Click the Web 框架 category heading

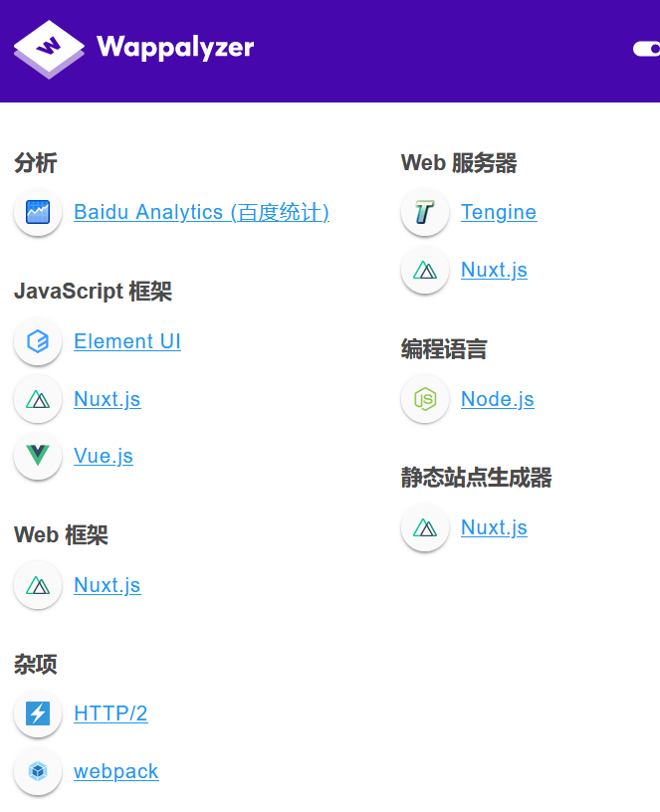coord(61,535)
